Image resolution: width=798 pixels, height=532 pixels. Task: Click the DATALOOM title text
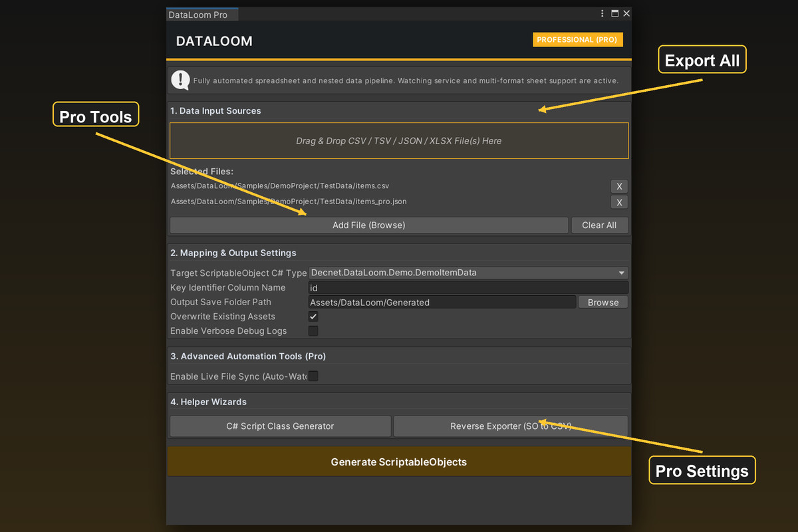[214, 41]
